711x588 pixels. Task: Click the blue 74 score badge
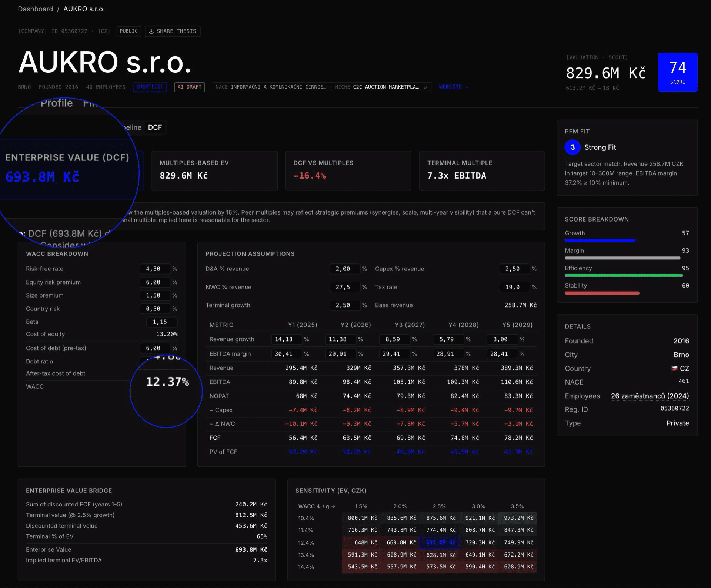point(678,72)
